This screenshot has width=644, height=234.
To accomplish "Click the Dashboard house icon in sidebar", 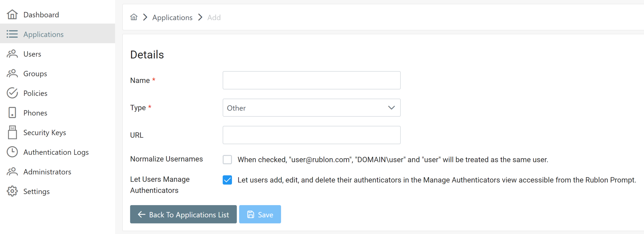I will tap(12, 15).
